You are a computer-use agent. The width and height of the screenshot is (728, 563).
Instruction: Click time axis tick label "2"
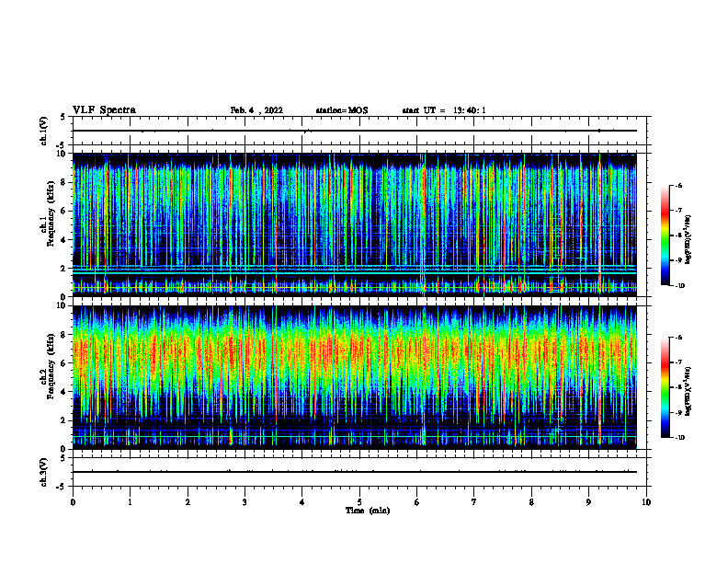click(188, 502)
